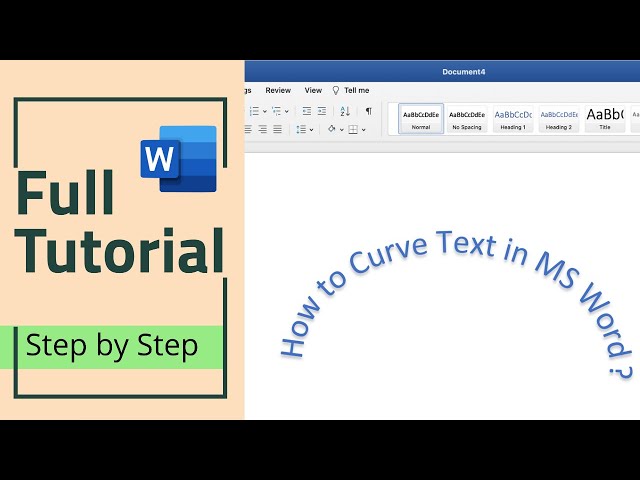
Task: Select the curved WordArt text
Action: (456, 304)
